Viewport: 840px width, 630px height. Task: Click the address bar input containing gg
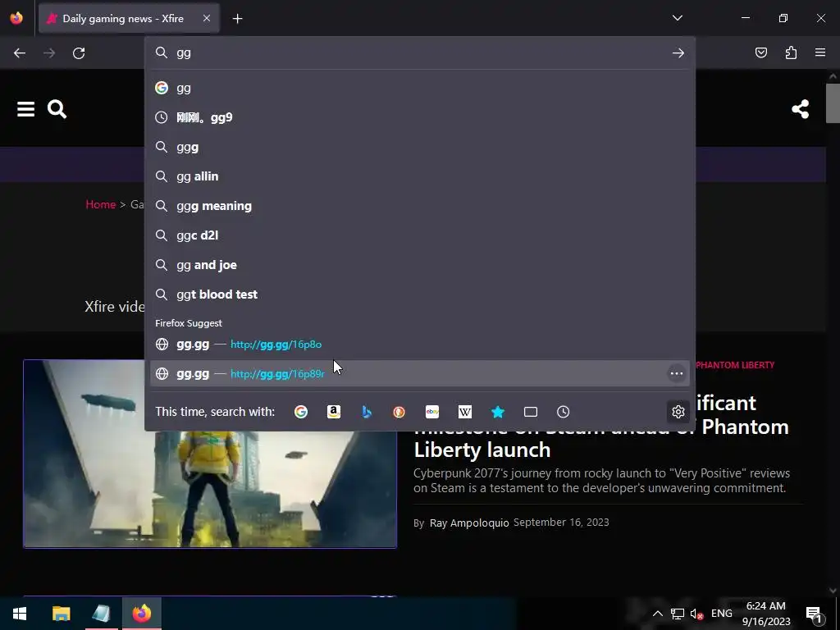click(421, 52)
